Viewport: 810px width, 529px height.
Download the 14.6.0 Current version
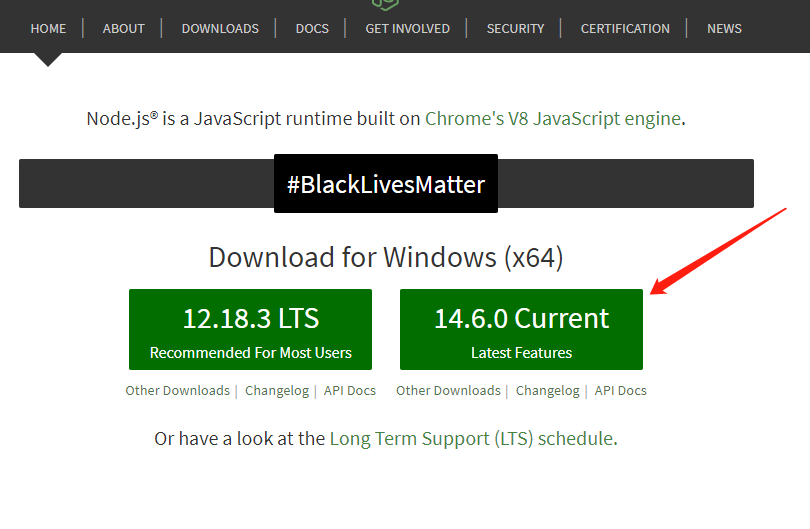tap(521, 330)
